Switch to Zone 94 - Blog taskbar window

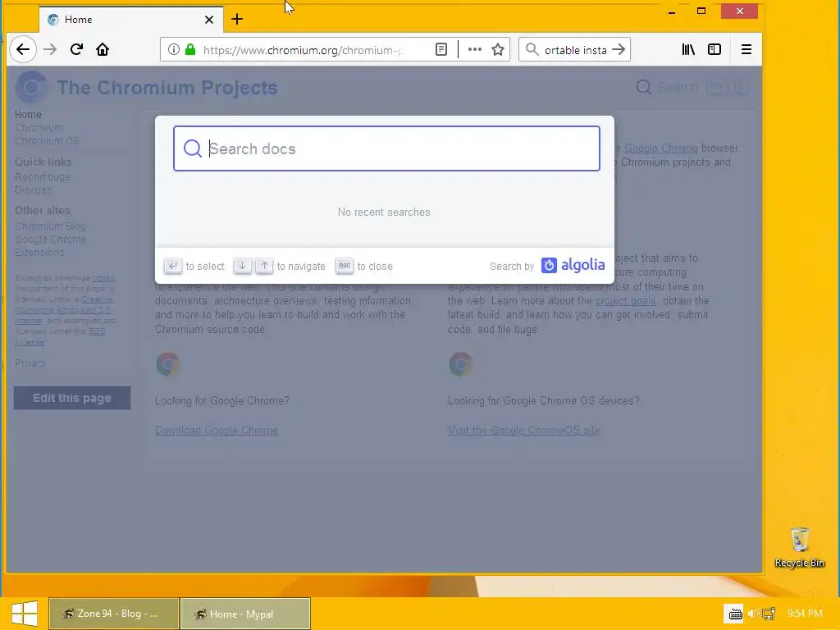(113, 614)
